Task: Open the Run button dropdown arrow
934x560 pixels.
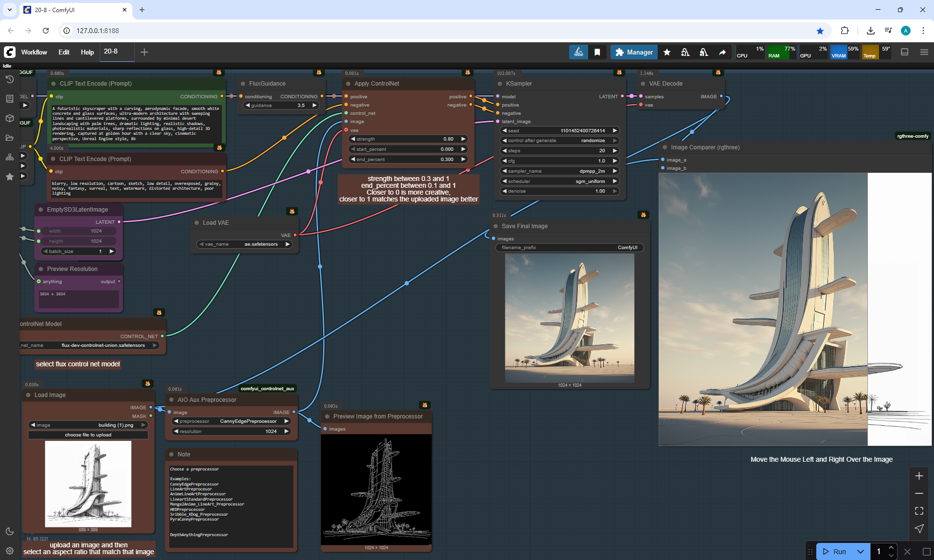Action: [861, 551]
